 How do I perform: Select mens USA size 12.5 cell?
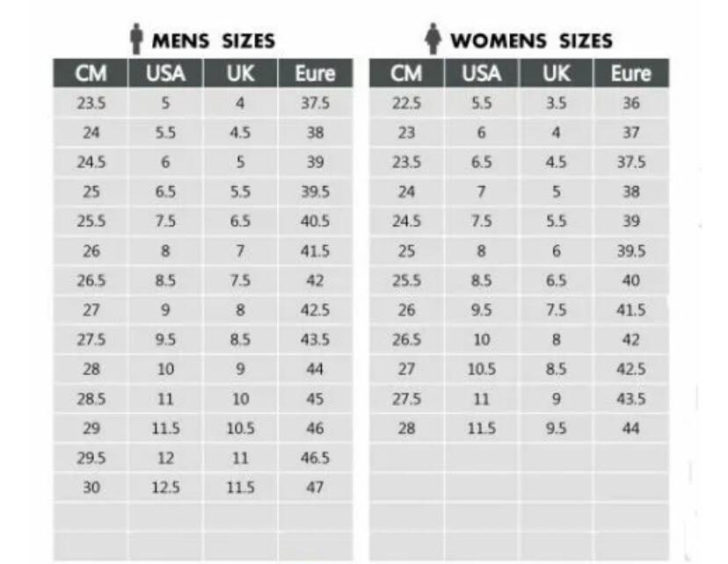[165, 488]
